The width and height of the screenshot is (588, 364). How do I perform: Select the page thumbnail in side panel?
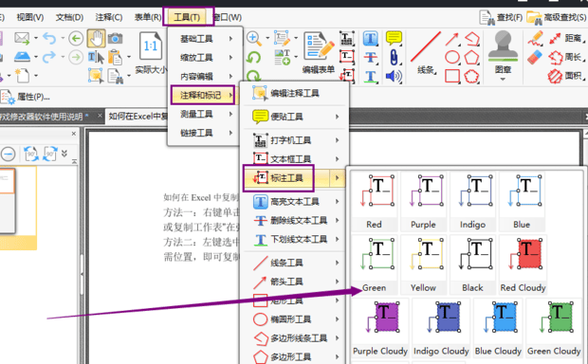tap(8, 201)
